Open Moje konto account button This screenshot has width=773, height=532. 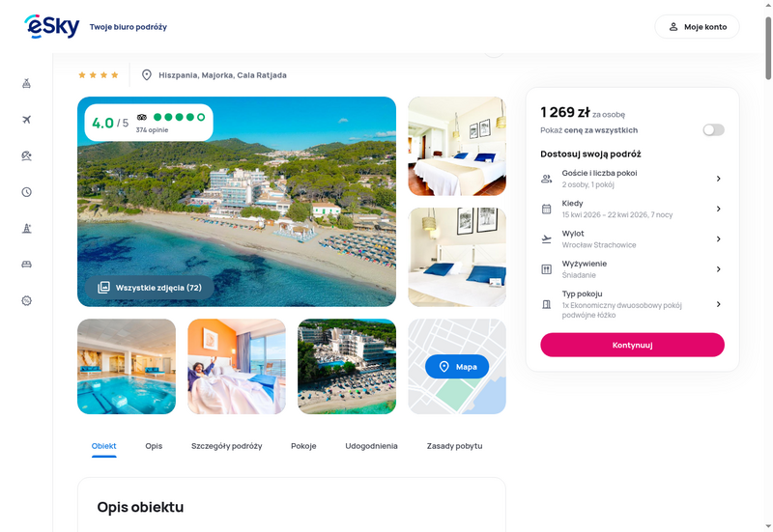click(x=697, y=27)
